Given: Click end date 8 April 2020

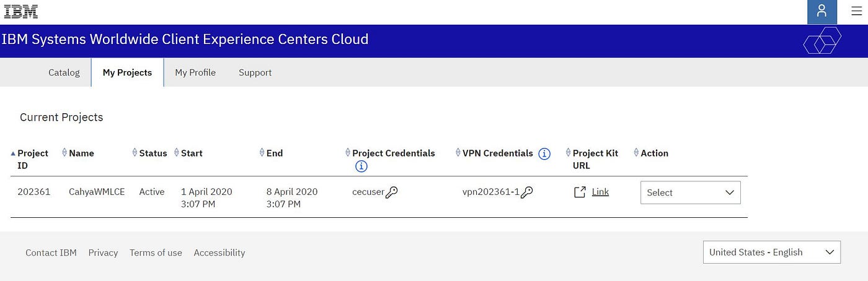Looking at the screenshot, I should 292,192.
